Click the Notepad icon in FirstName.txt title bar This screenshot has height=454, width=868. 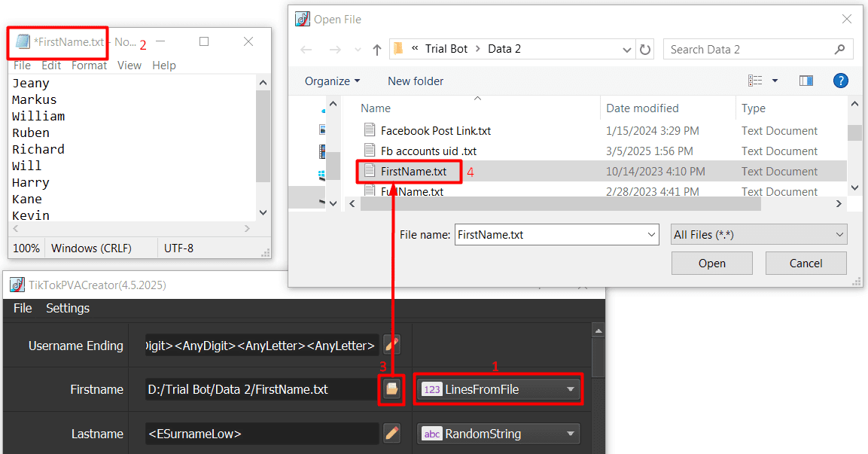[x=23, y=41]
